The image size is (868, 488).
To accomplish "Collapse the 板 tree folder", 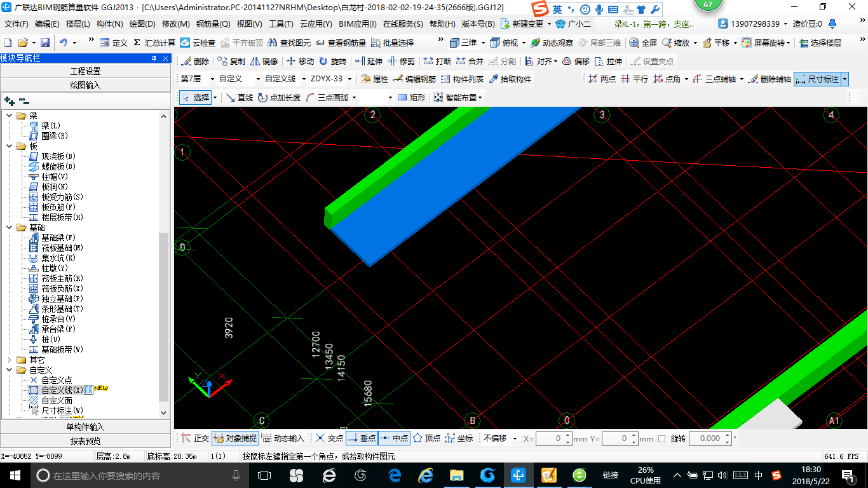I will click(x=10, y=146).
